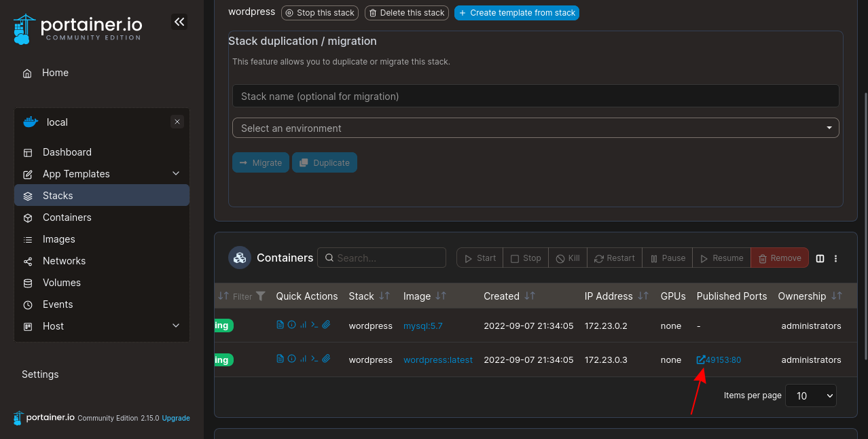Open the Select an environment dropdown
868x439 pixels.
[536, 128]
